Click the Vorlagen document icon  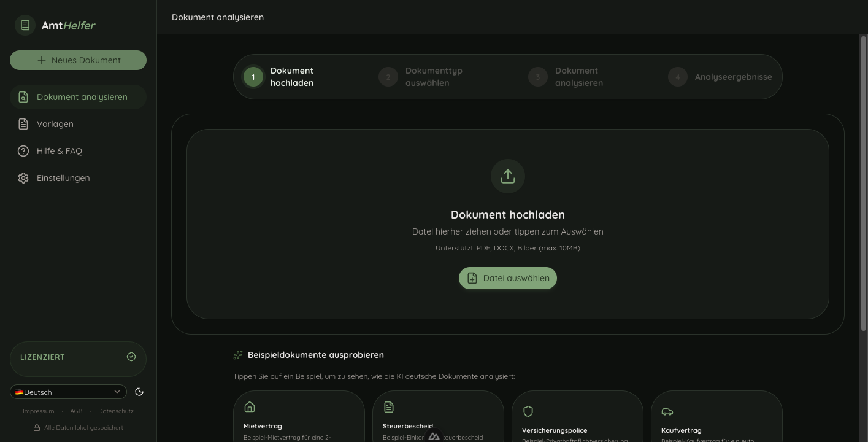point(23,123)
